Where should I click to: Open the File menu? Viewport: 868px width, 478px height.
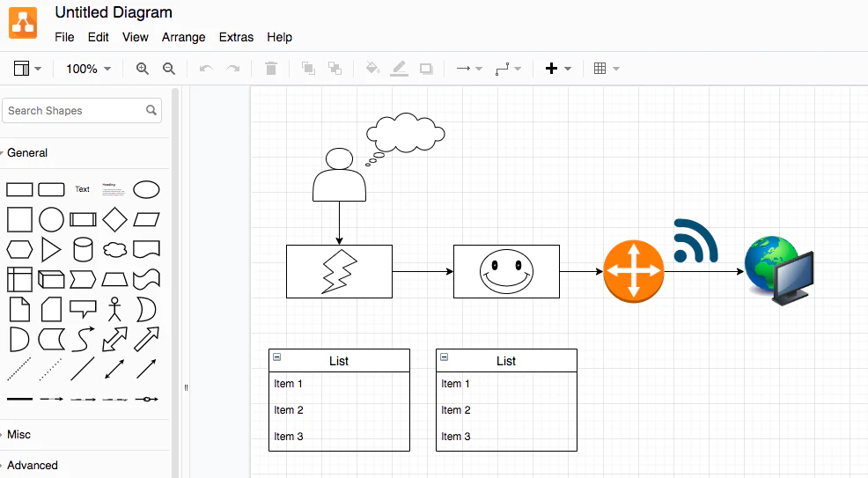[64, 37]
